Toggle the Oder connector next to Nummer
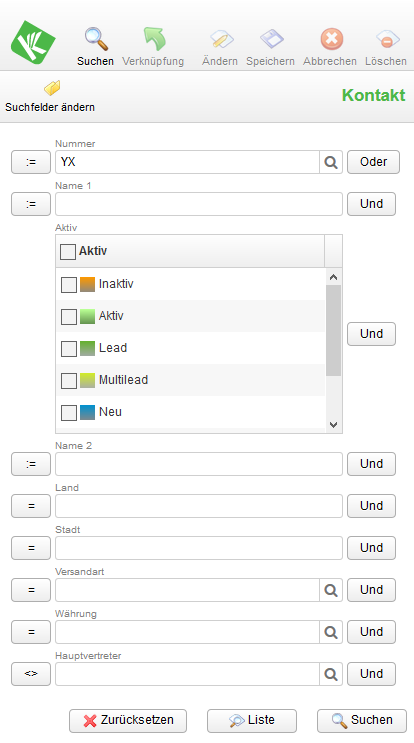Image resolution: width=414 pixels, height=743 pixels. click(x=373, y=162)
